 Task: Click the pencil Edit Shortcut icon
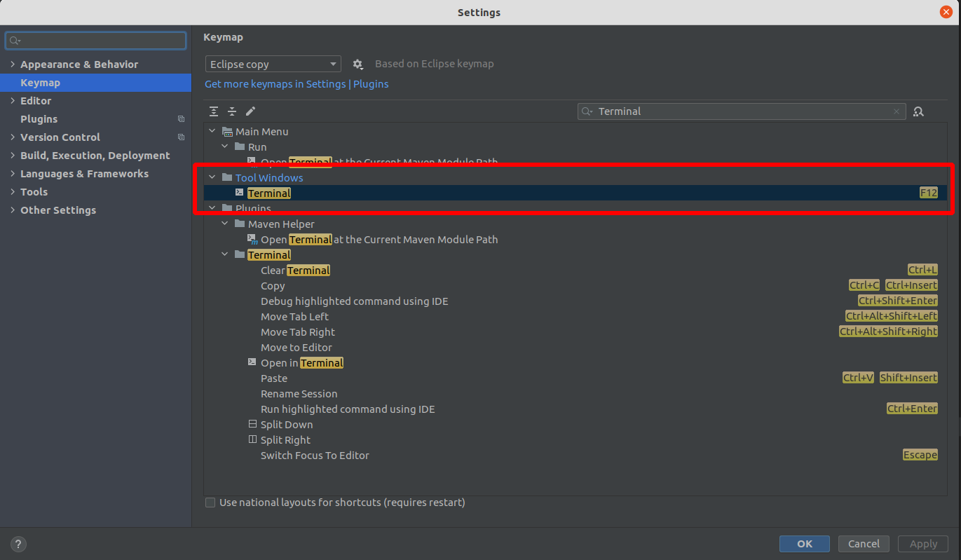click(x=250, y=111)
